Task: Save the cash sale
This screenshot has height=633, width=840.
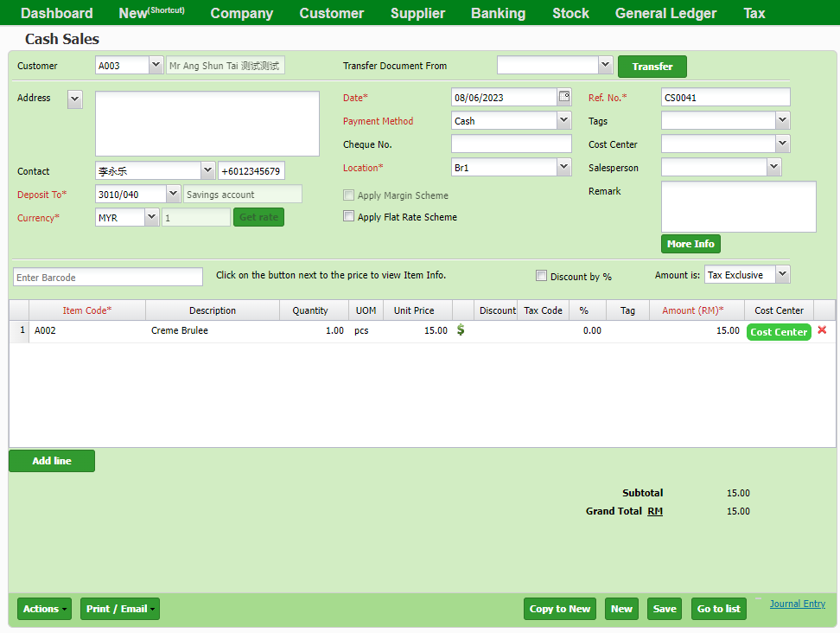Action: pos(664,608)
